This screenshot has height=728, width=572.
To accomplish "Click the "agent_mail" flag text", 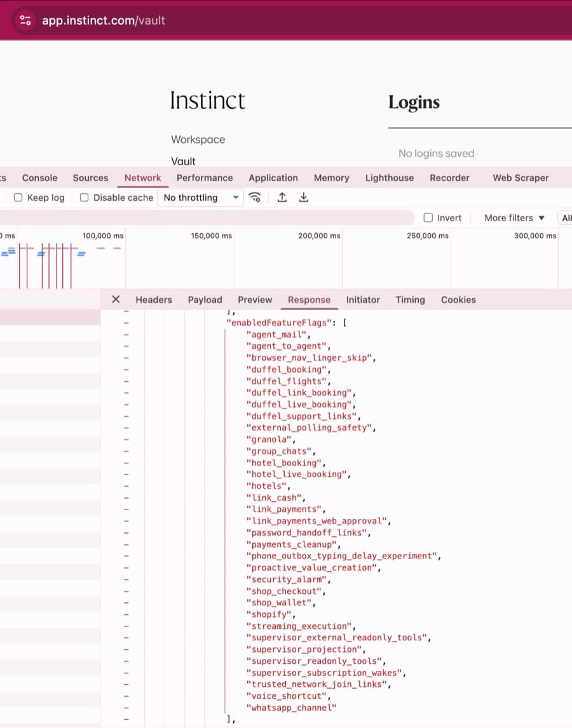I will click(x=276, y=334).
